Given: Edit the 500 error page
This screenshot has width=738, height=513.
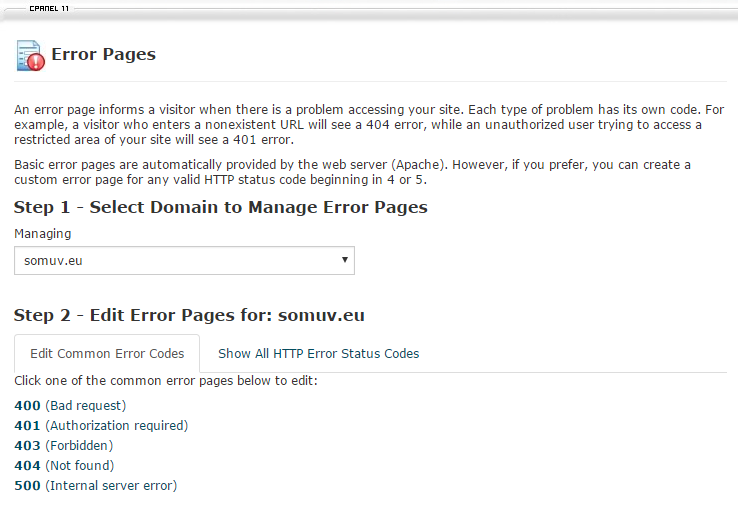Looking at the screenshot, I should [27, 486].
